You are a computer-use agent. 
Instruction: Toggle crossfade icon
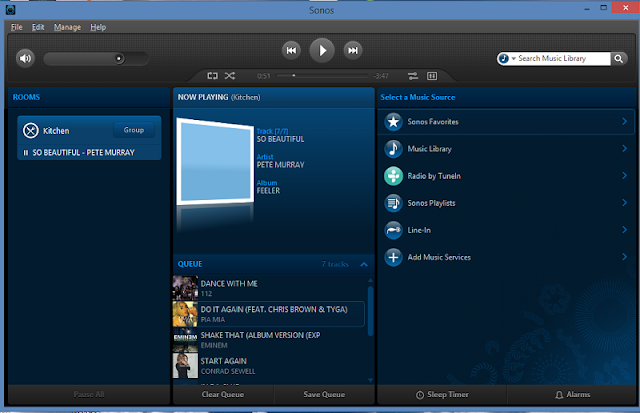413,75
